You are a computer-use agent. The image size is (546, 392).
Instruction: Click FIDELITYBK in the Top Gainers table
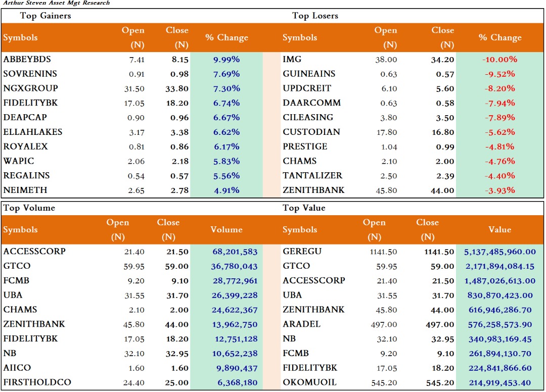[31, 103]
